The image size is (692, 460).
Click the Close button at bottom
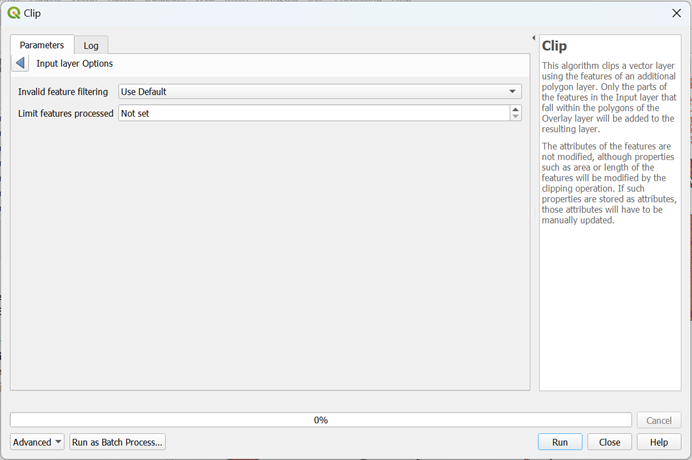pyautogui.click(x=609, y=442)
